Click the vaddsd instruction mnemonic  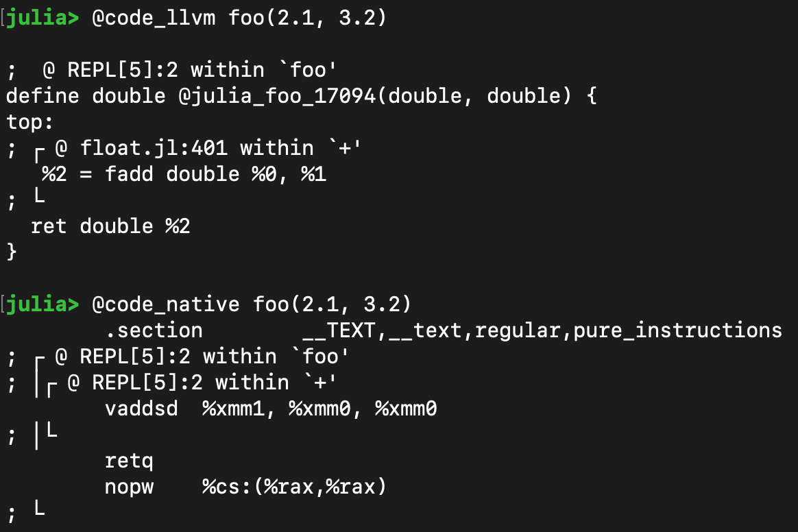point(141,409)
